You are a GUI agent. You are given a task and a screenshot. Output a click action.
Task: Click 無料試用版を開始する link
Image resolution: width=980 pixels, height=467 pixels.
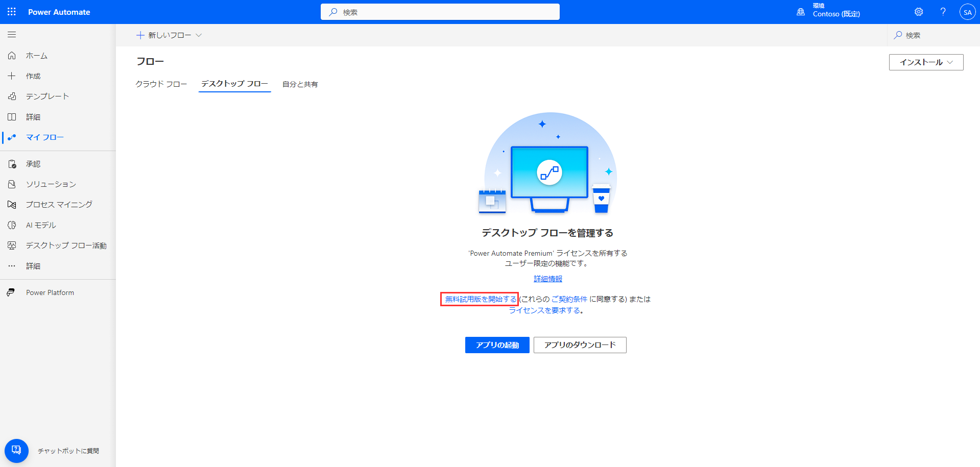coord(481,299)
